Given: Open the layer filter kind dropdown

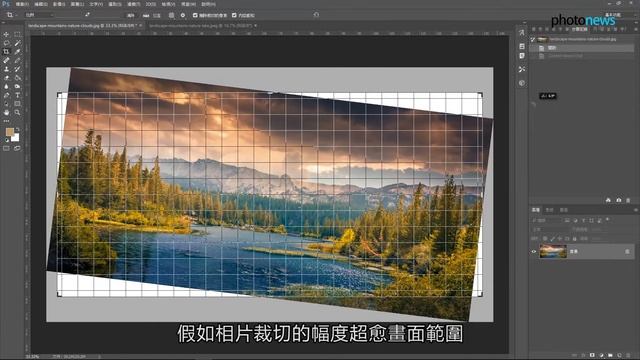Looking at the screenshot, I should coord(547,220).
